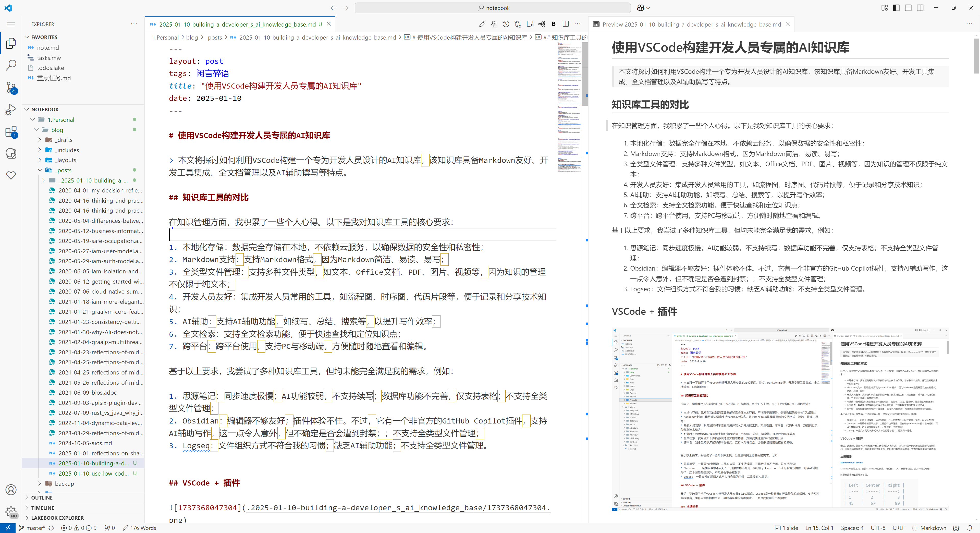Click the git compare changes icon in editor toolbar
This screenshot has height=533, width=980.
pyautogui.click(x=518, y=24)
